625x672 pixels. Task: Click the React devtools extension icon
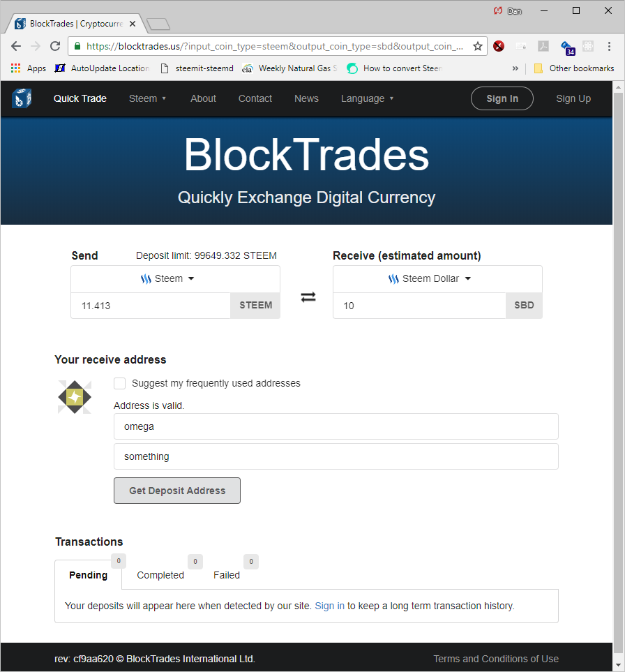pyautogui.click(x=588, y=46)
